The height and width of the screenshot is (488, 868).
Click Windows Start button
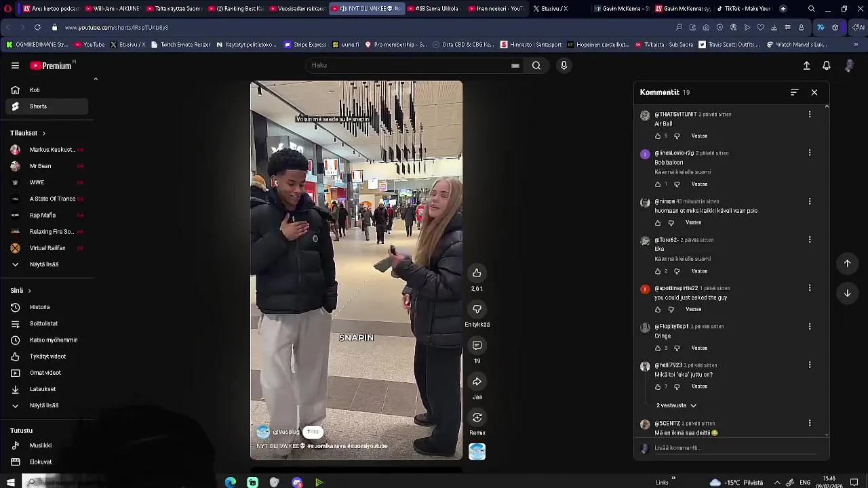coord(11,483)
